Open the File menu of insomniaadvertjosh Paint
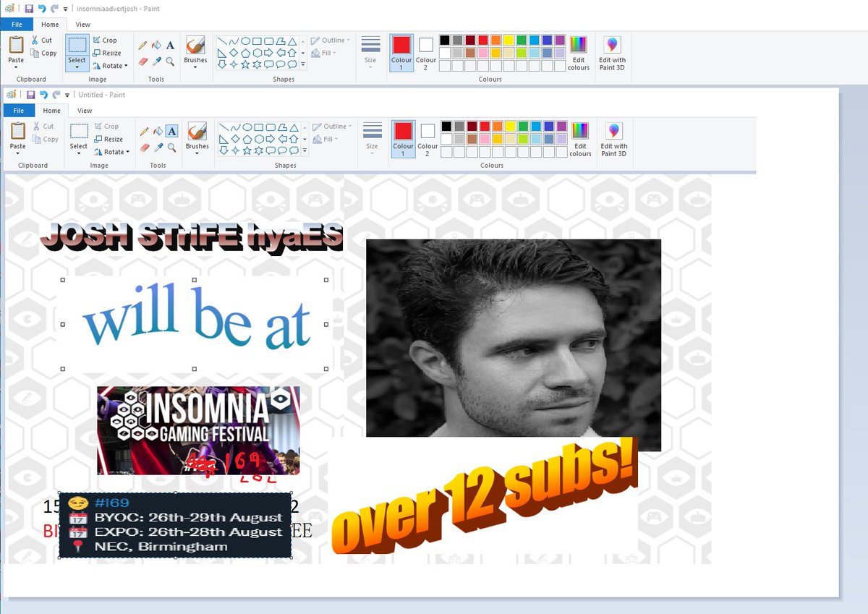Viewport: 868px width, 614px height. tap(17, 25)
